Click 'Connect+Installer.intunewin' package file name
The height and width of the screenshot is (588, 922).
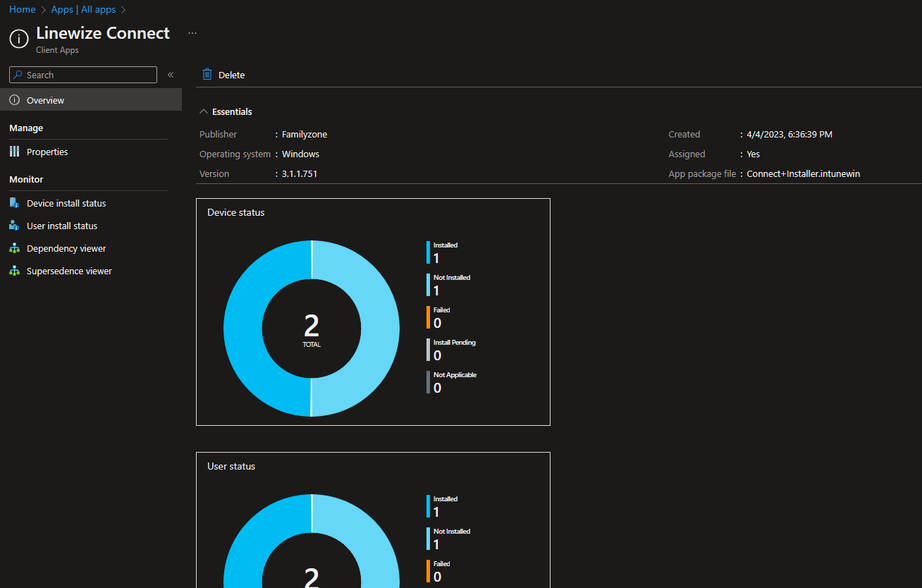click(x=804, y=173)
